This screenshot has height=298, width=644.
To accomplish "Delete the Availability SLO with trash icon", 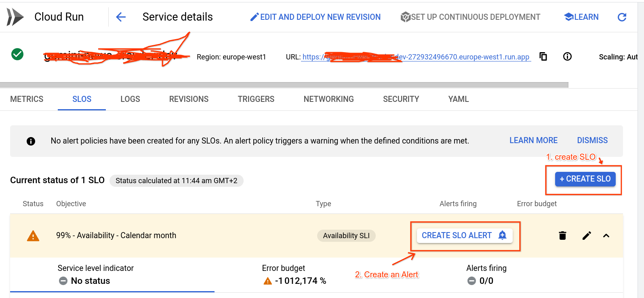I will click(562, 236).
